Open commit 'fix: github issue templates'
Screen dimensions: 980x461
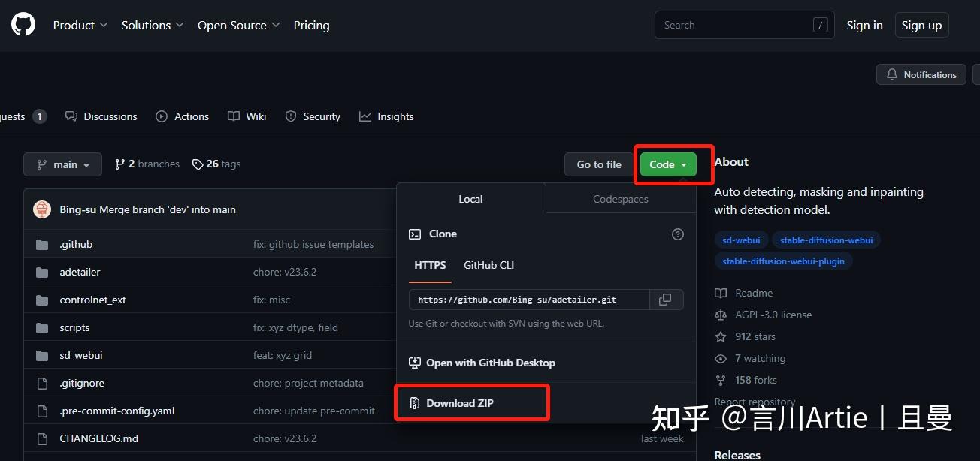click(313, 244)
